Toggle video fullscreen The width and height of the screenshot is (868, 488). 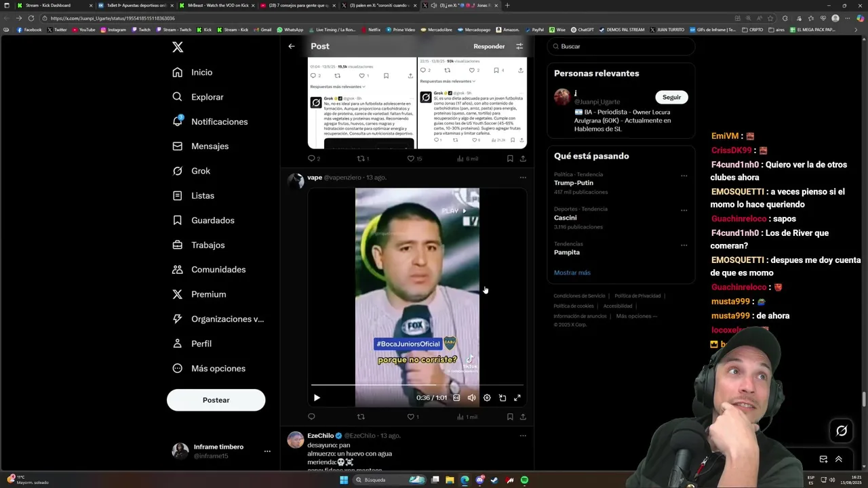[517, 398]
